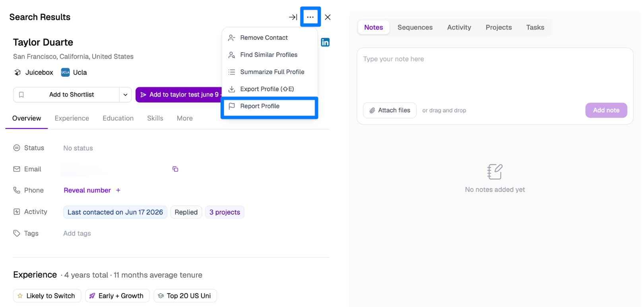This screenshot has width=644, height=307.
Task: Open the More tab dropdown
Action: (x=185, y=119)
